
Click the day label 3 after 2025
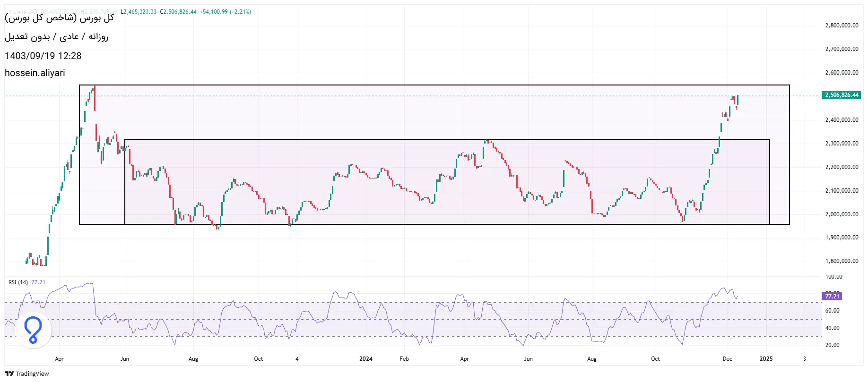[x=804, y=359]
